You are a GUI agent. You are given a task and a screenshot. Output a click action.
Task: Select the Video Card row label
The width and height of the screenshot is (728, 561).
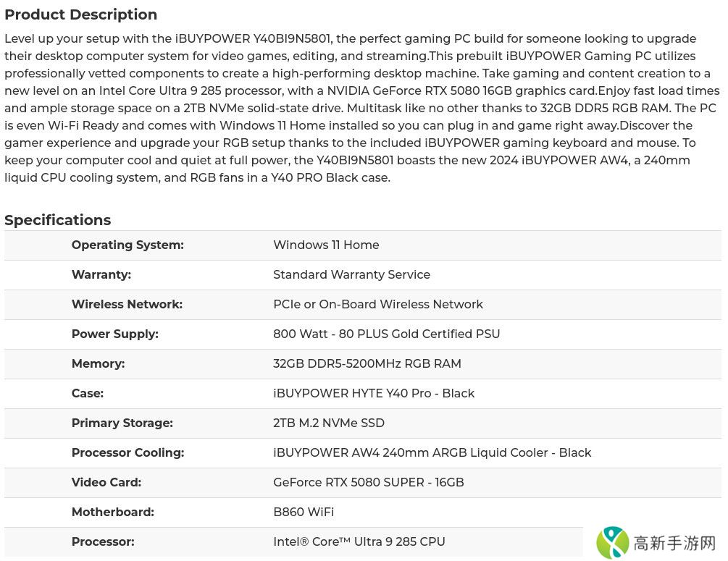tap(106, 483)
